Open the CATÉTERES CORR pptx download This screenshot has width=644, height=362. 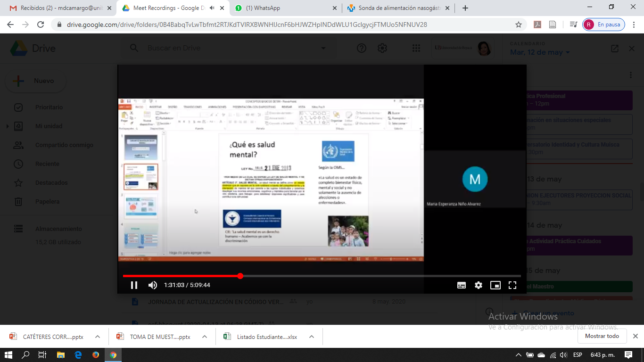coord(47,337)
